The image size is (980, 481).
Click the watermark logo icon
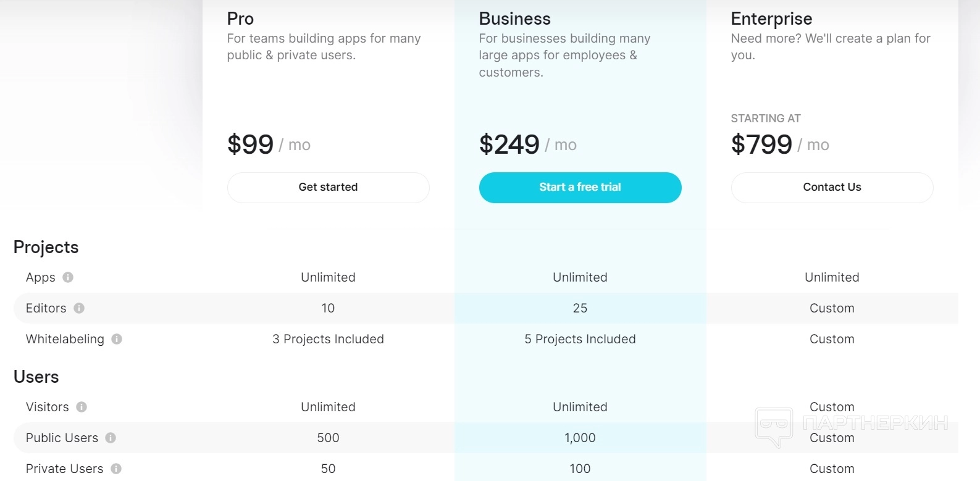(773, 426)
